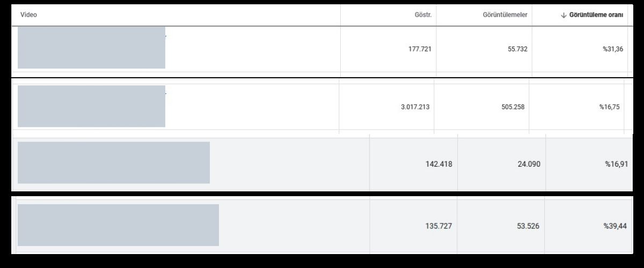Click the down arrow sort icon

coord(563,15)
